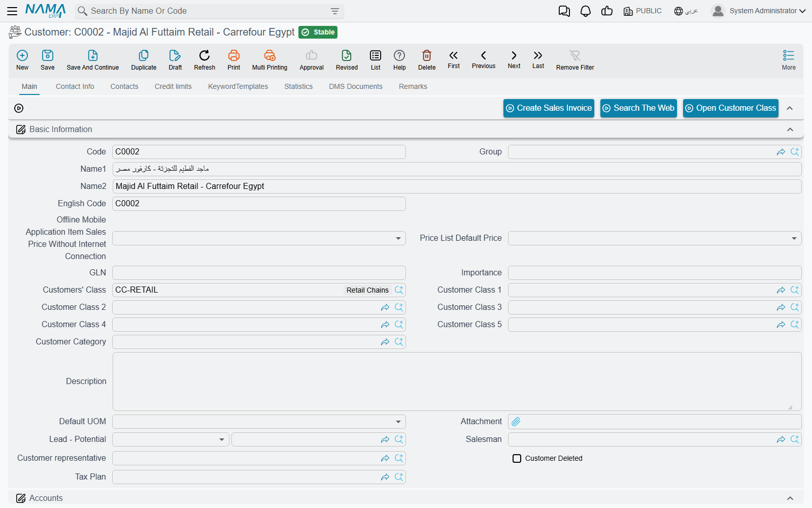This screenshot has height=508, width=812.
Task: Click the Name2 input field
Action: pos(457,186)
